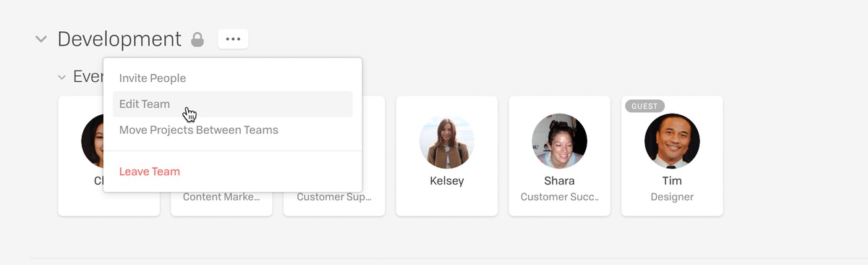Click the lock icon next to Development
This screenshot has width=868, height=265.
pos(197,40)
